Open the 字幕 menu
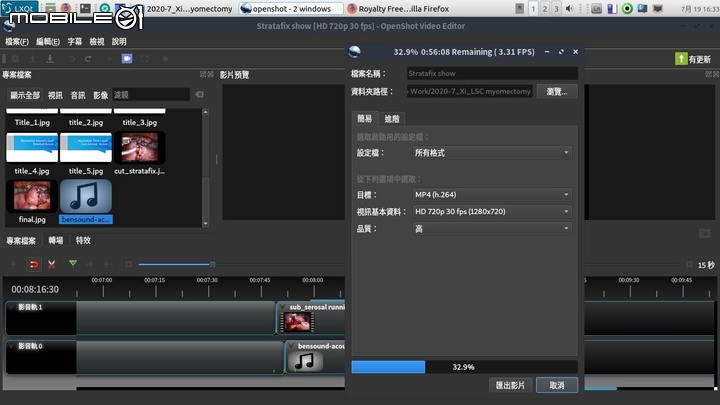Viewport: 720px width, 405px height. [x=74, y=42]
